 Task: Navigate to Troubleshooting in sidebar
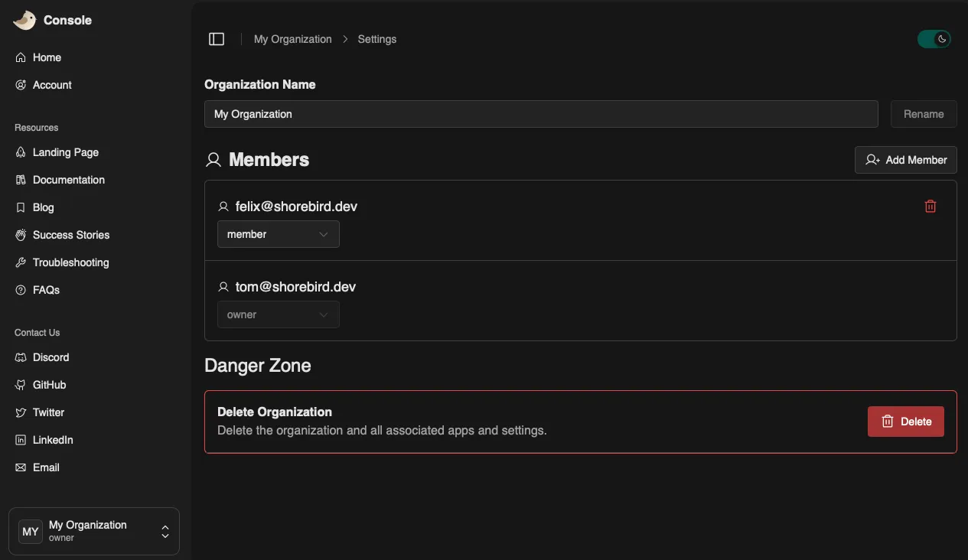70,262
